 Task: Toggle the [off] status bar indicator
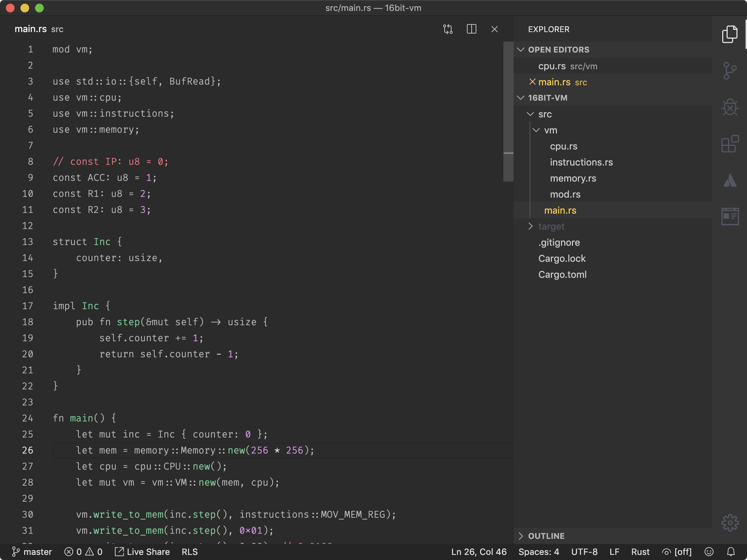pos(677,552)
